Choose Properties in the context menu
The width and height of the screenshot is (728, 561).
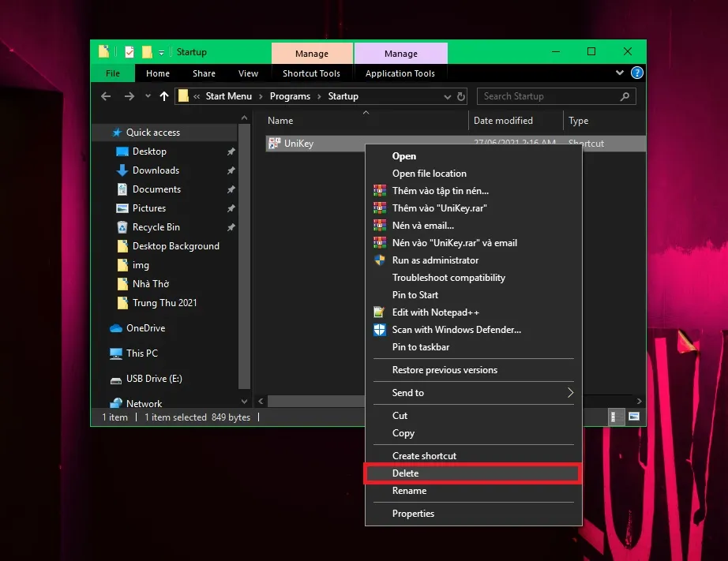pyautogui.click(x=413, y=514)
